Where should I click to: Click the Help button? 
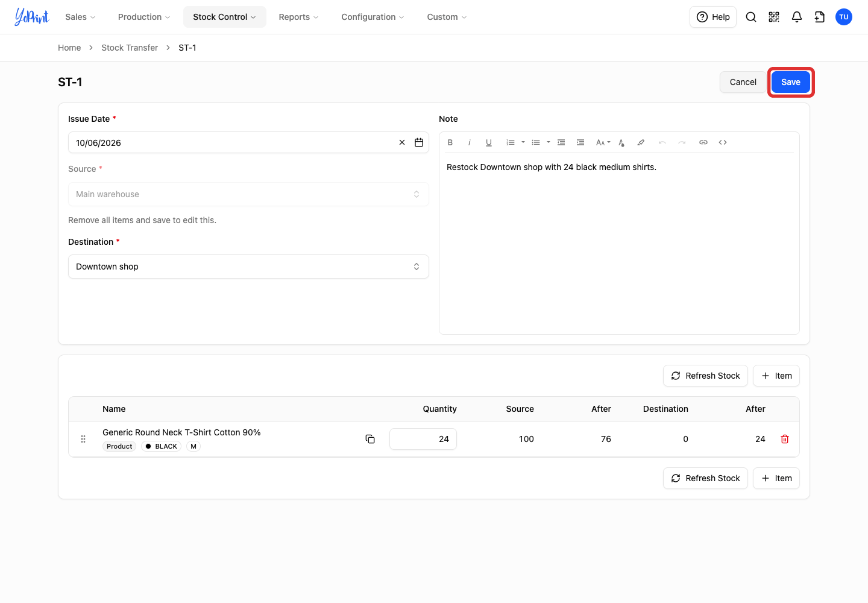[713, 17]
